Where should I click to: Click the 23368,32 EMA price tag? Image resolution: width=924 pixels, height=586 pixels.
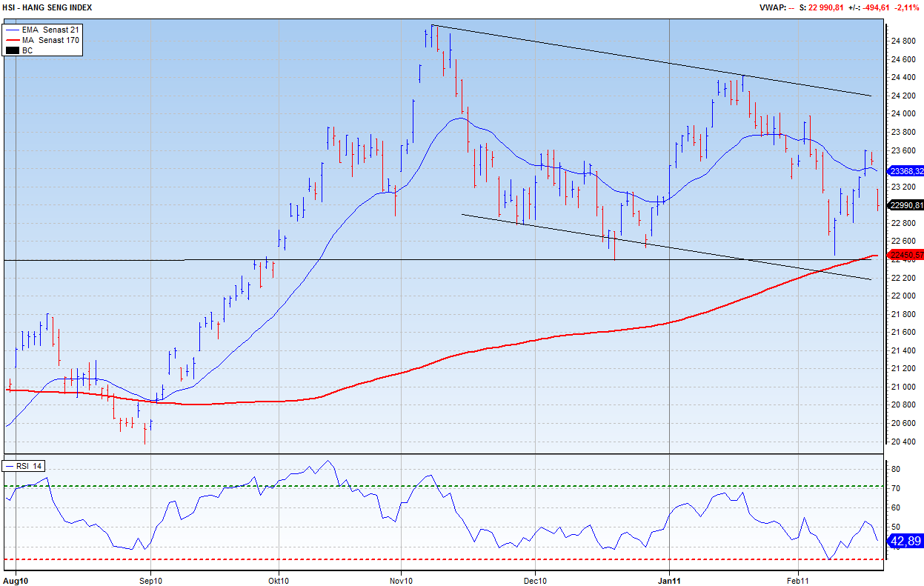coord(906,170)
